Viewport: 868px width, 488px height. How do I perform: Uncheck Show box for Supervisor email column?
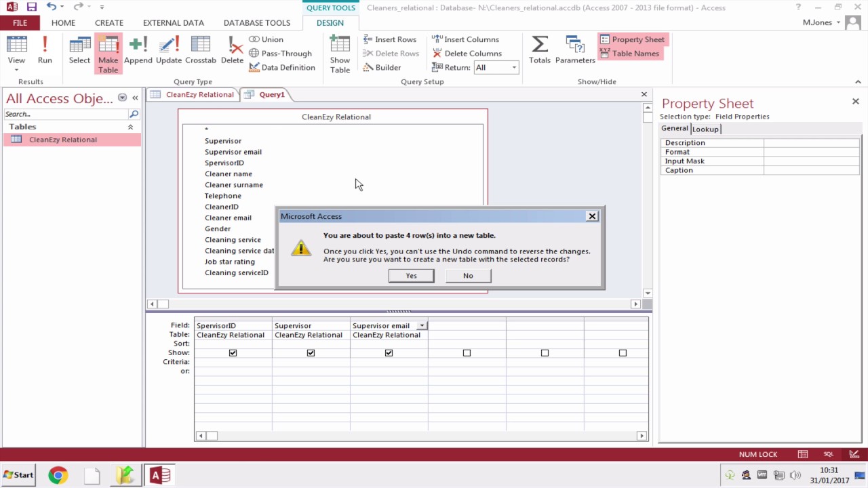[389, 353]
